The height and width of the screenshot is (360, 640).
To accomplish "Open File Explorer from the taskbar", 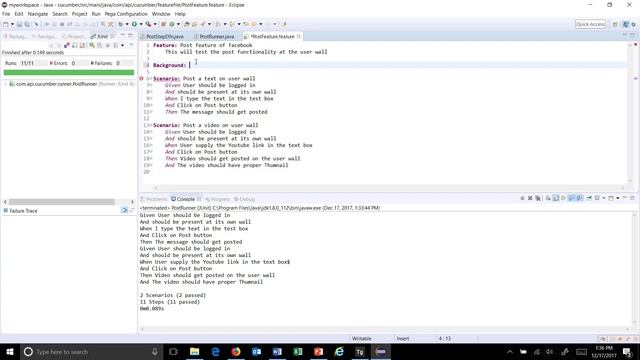I will 194,351.
